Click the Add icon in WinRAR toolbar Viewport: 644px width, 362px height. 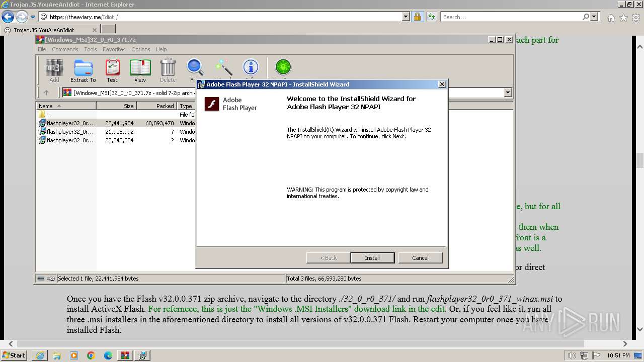(x=54, y=71)
